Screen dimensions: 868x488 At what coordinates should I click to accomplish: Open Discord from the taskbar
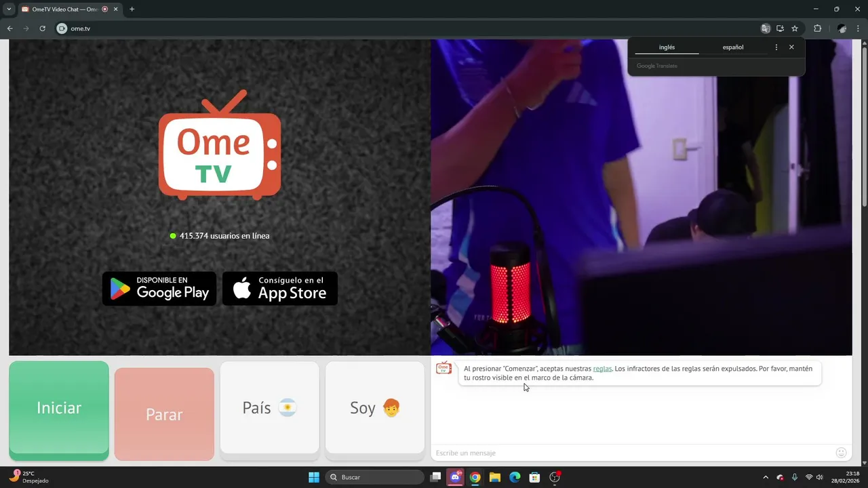(x=456, y=477)
